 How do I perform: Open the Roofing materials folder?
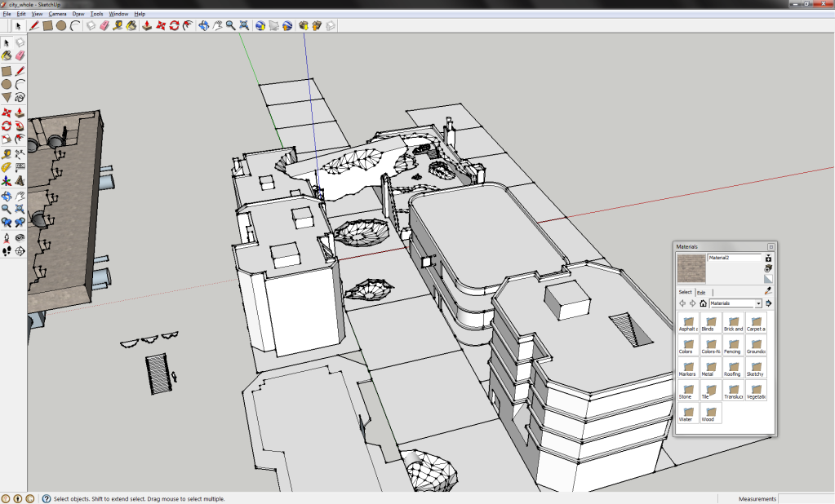coord(732,369)
